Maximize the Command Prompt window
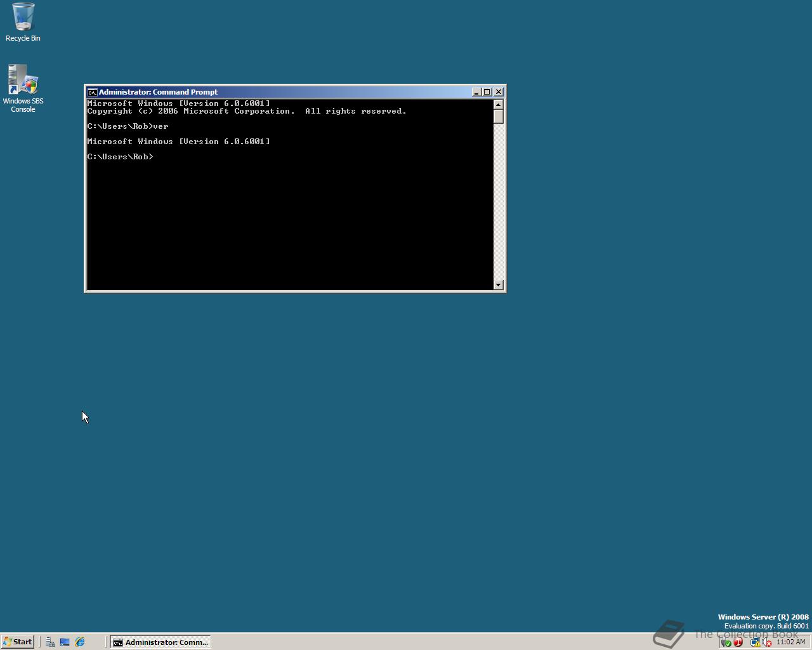The image size is (812, 650). coord(487,92)
